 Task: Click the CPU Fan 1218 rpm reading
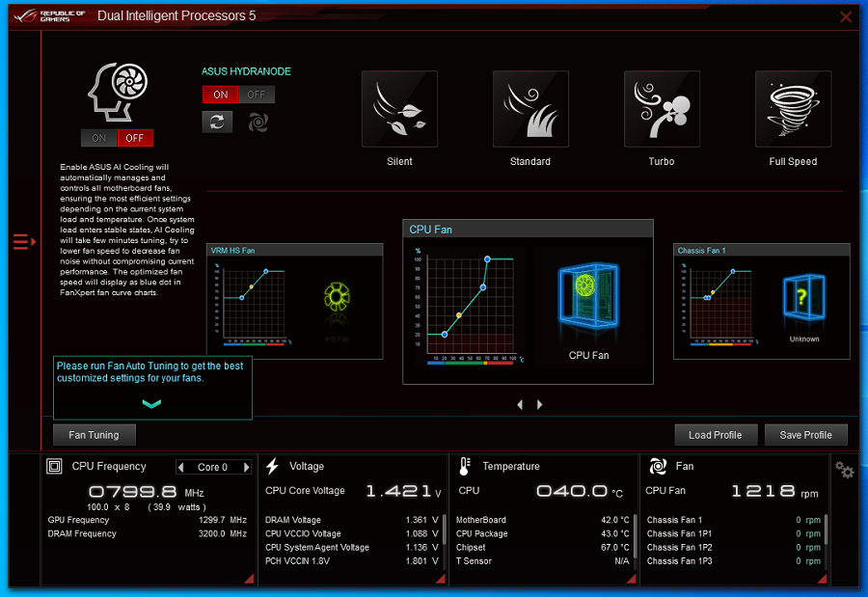pos(775,491)
